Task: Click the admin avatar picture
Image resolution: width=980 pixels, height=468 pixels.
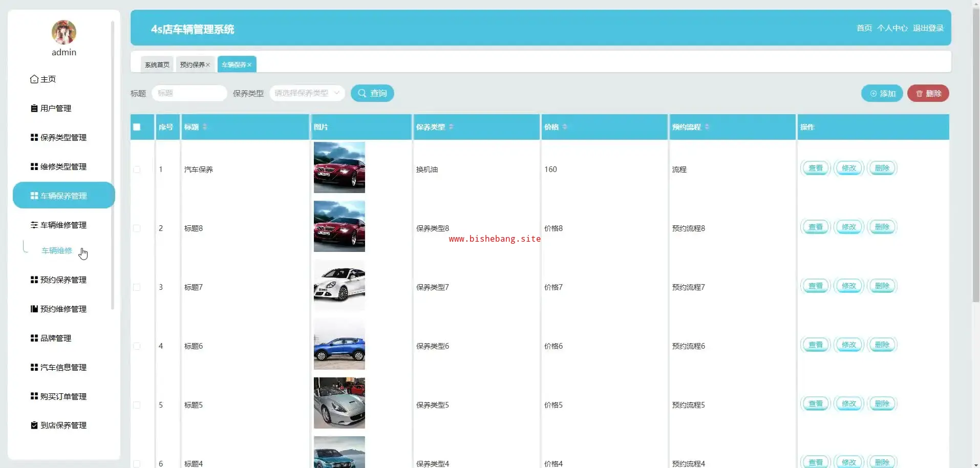Action: [64, 32]
